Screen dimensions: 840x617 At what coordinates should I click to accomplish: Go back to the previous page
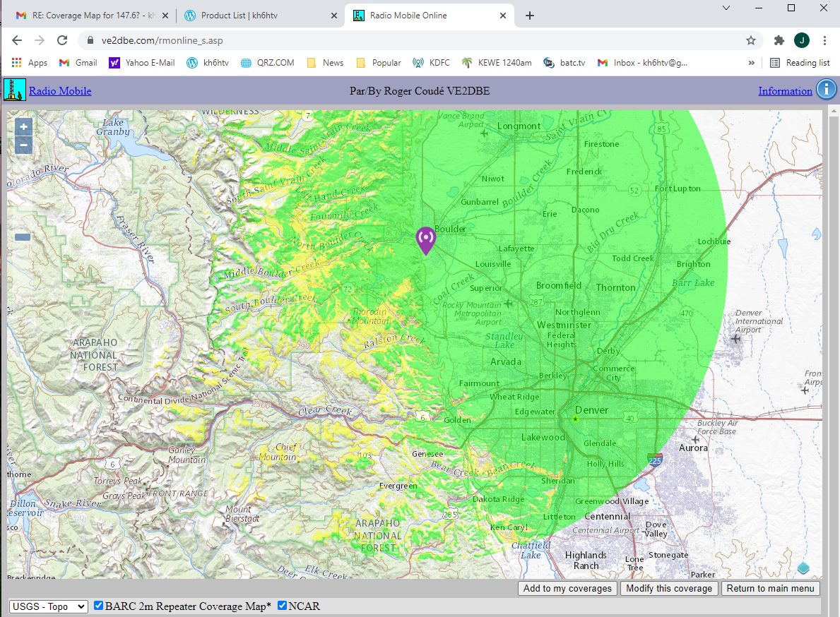point(17,40)
